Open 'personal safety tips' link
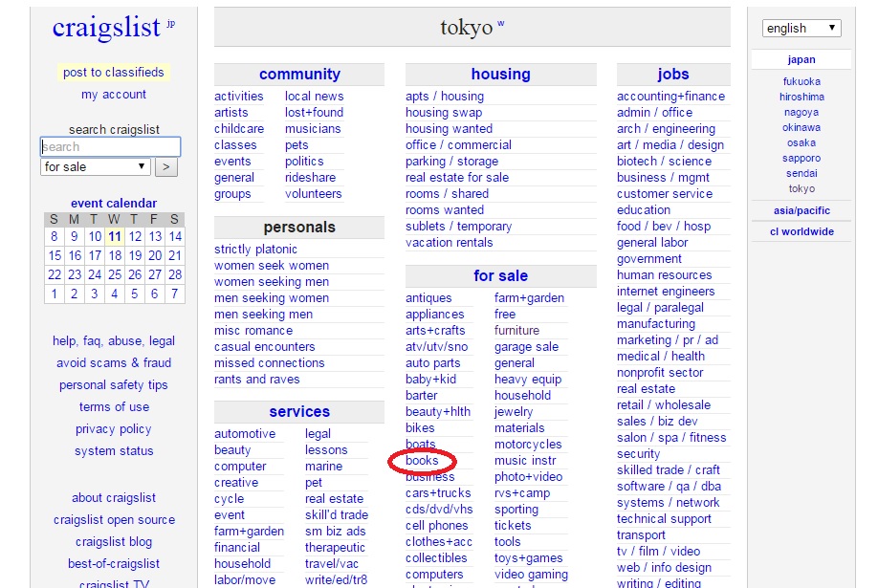Image resolution: width=878 pixels, height=588 pixels. coord(114,384)
